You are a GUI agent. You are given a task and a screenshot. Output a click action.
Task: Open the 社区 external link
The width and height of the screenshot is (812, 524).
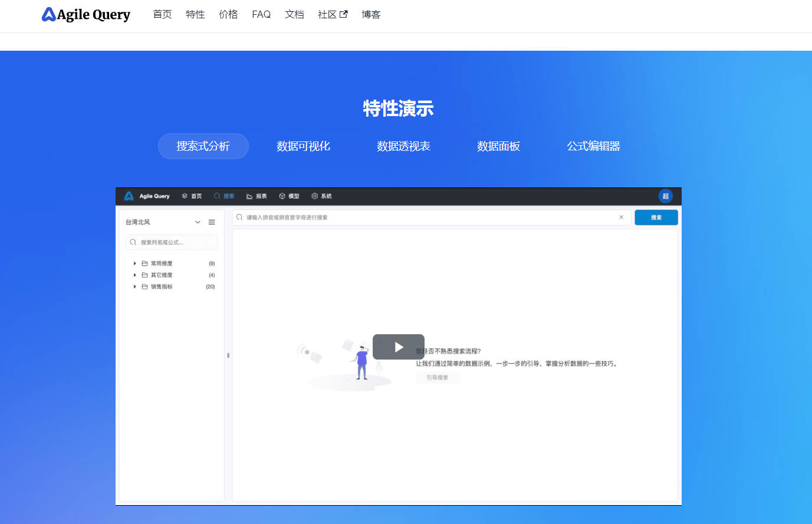click(333, 15)
